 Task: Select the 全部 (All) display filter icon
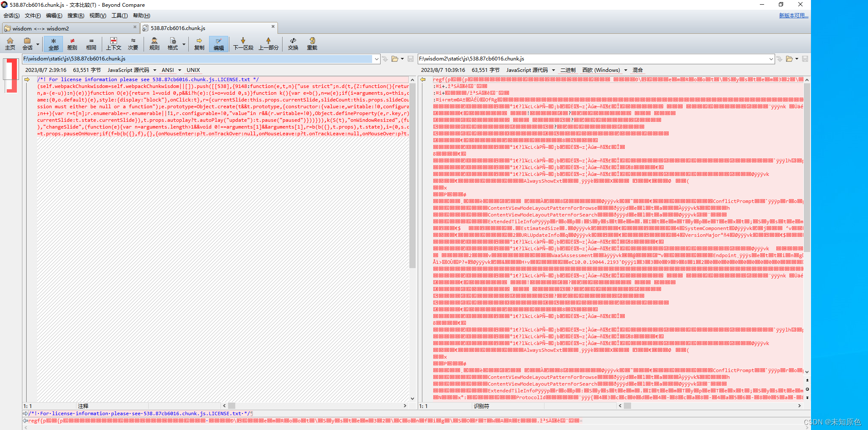[53, 44]
